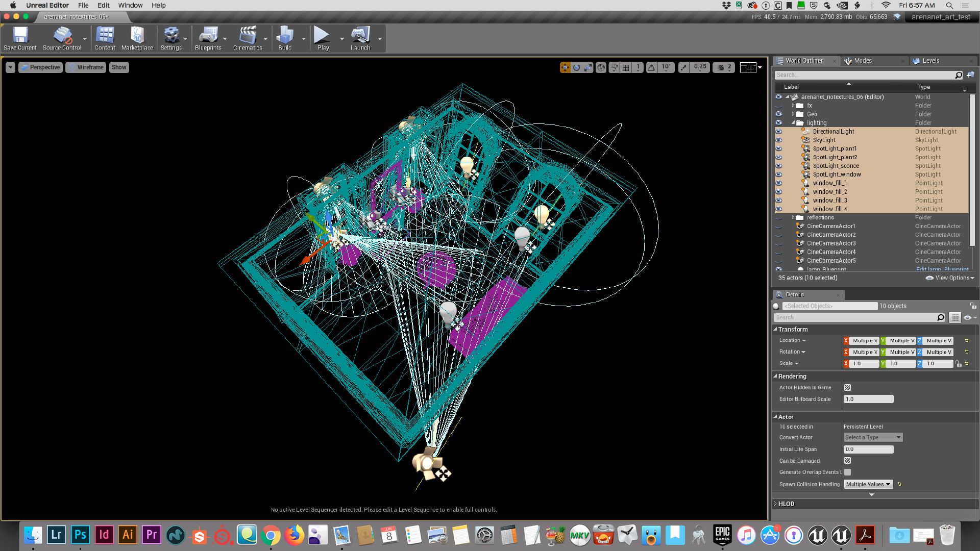Open the Window menu
Viewport: 980px width, 551px height.
coord(130,5)
